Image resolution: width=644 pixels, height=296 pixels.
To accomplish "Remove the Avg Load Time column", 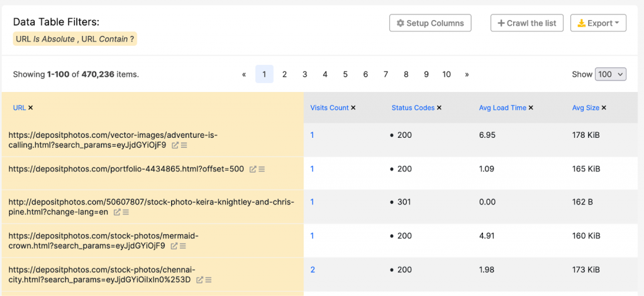I will pos(531,108).
